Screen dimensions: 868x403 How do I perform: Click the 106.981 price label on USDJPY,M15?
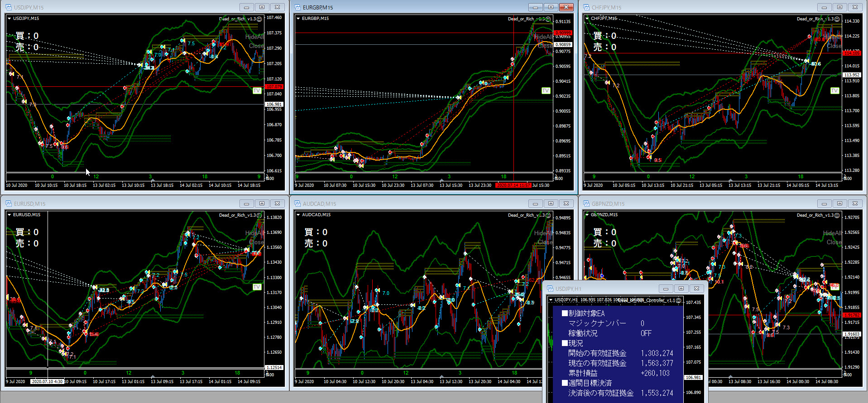(x=274, y=104)
